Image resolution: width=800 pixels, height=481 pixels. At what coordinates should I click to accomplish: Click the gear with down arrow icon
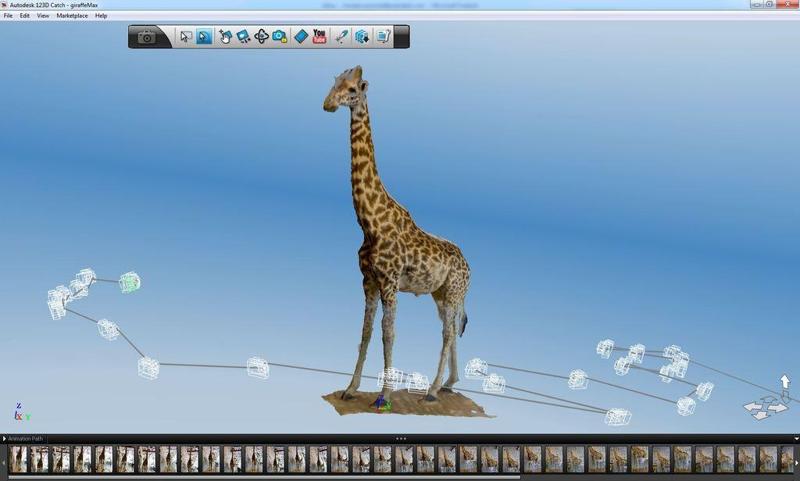[362, 36]
